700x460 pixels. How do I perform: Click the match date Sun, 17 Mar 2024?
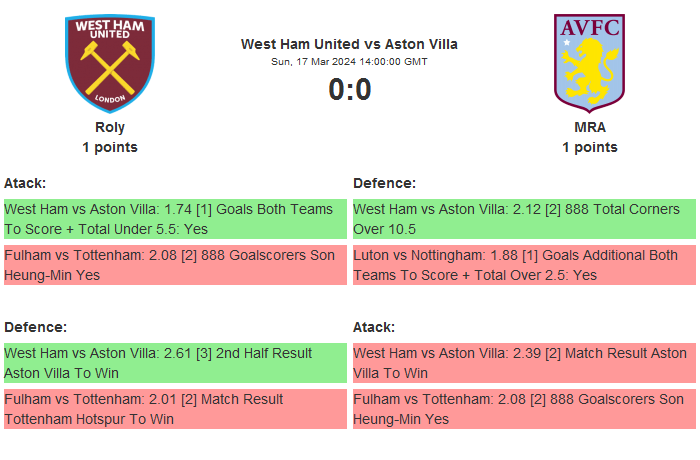pyautogui.click(x=349, y=62)
